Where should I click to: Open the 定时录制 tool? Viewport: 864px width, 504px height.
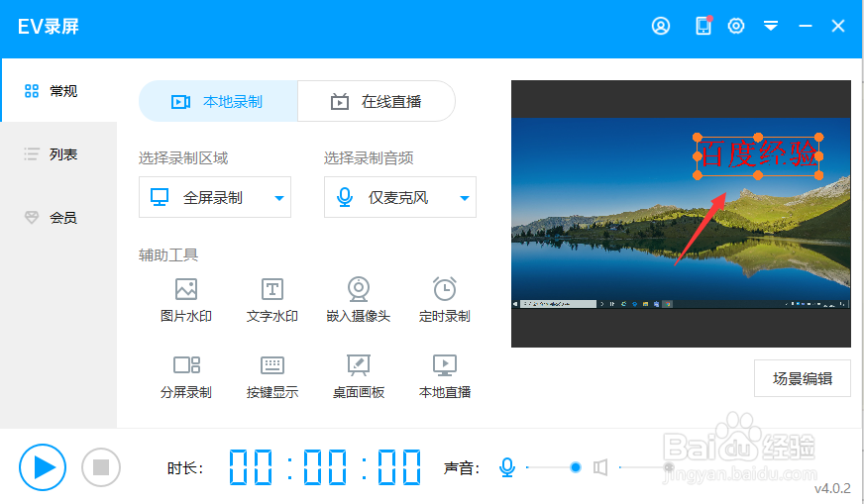[445, 300]
